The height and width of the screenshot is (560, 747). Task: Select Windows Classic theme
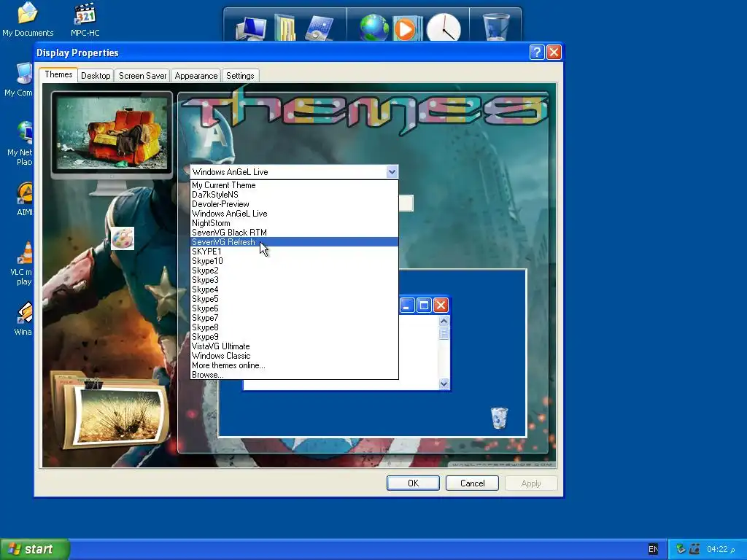[294, 356]
